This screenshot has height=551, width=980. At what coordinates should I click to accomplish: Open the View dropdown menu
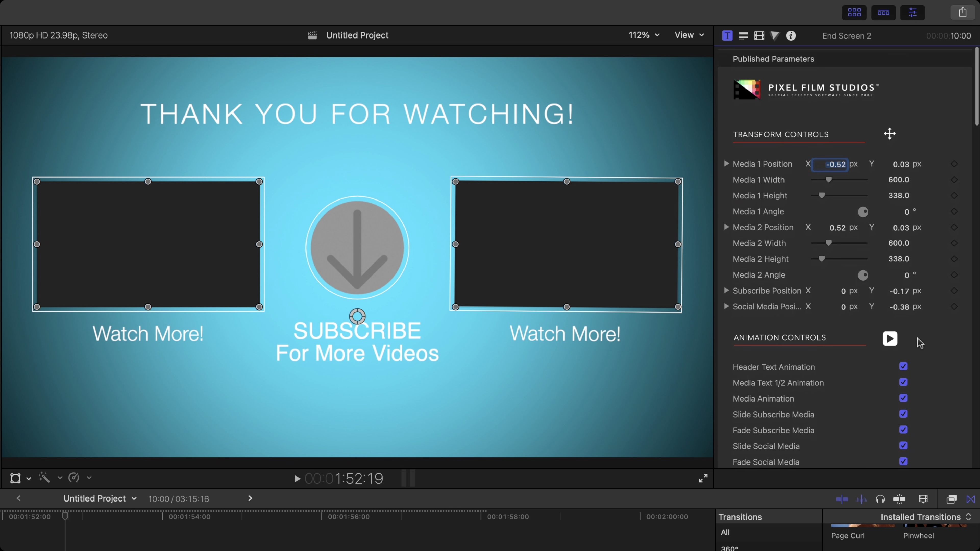pyautogui.click(x=689, y=35)
